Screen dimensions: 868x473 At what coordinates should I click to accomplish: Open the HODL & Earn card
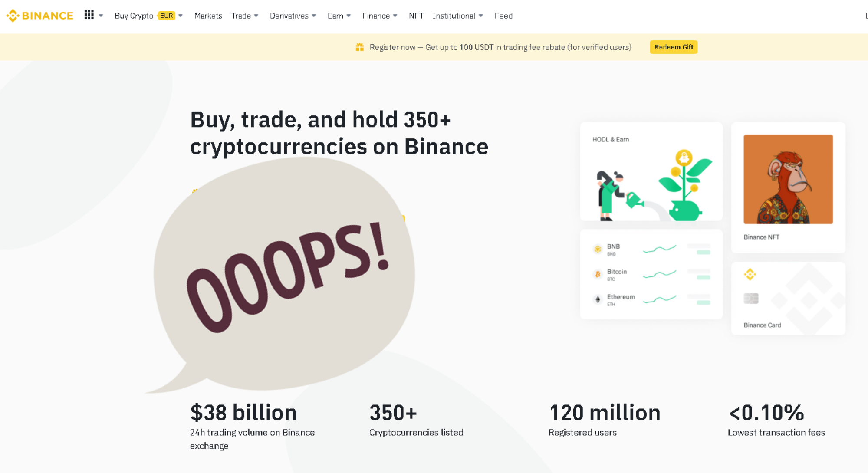tap(651, 172)
